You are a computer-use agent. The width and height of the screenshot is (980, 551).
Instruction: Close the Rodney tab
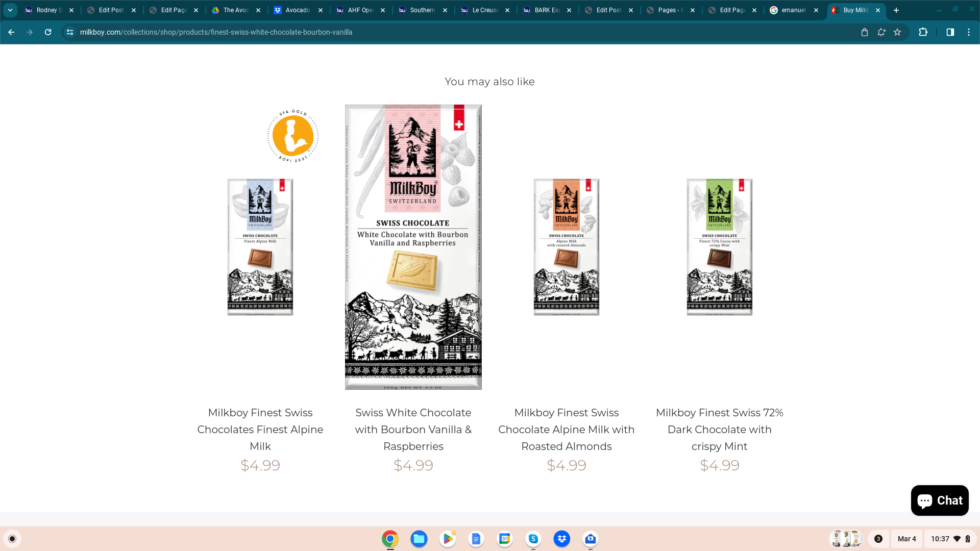pos(71,10)
